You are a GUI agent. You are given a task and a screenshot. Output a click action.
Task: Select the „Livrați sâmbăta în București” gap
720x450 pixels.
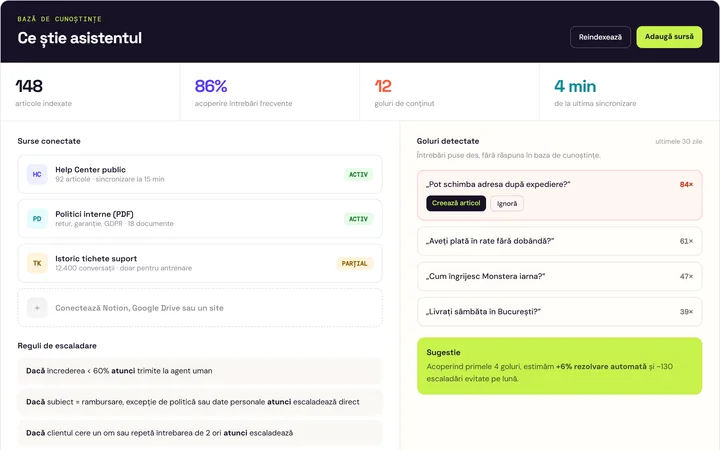coord(559,312)
